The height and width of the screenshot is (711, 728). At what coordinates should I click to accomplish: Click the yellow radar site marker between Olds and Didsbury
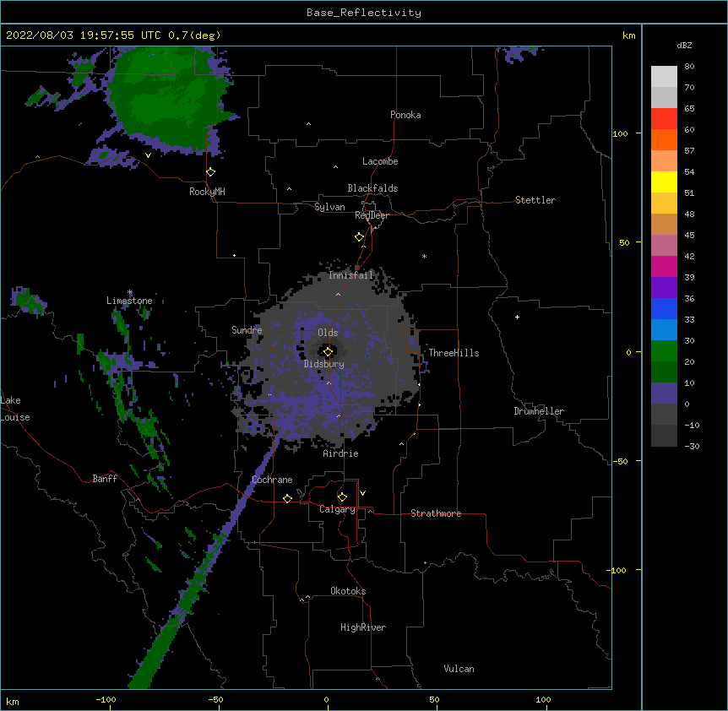pos(328,352)
